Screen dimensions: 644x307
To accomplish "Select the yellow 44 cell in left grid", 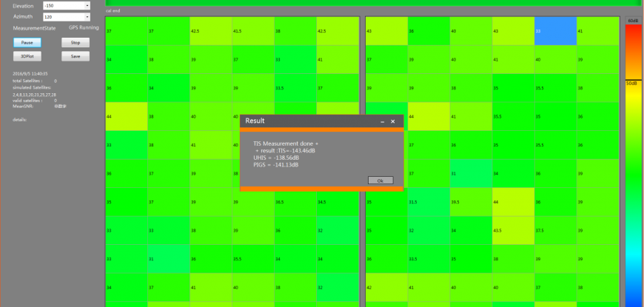I will pos(127,117).
